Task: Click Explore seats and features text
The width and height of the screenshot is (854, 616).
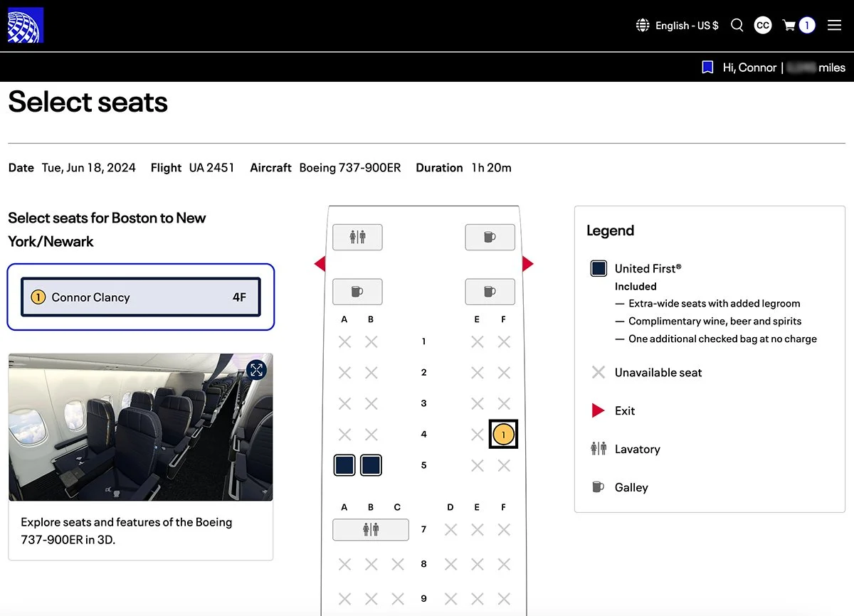Action: [127, 531]
